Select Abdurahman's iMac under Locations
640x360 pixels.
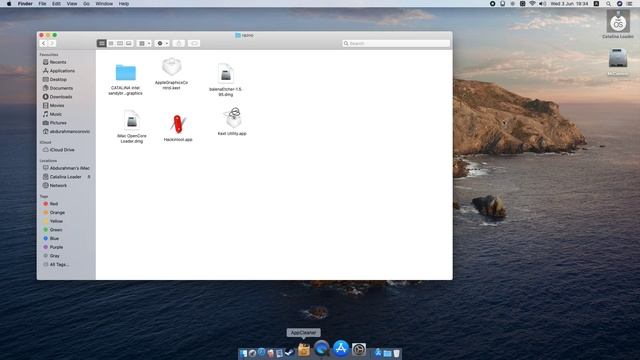tap(66, 168)
